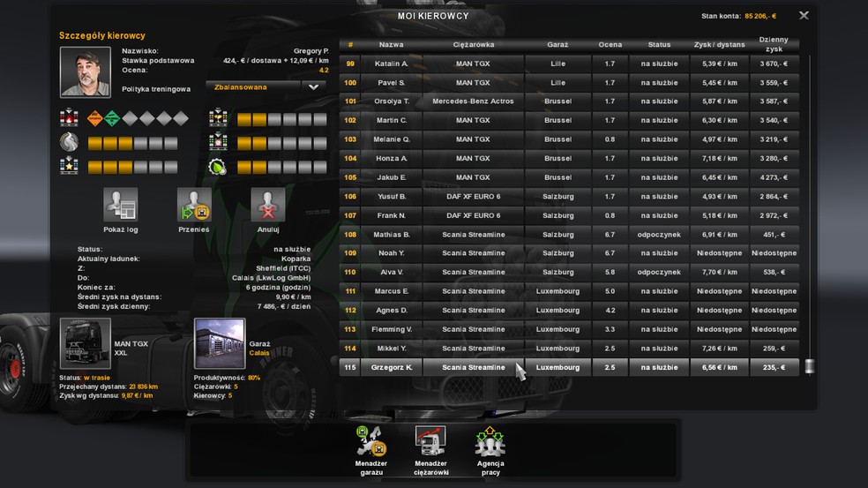Sort drivers by the Garaż column
The height and width of the screenshot is (488, 868).
click(x=557, y=44)
